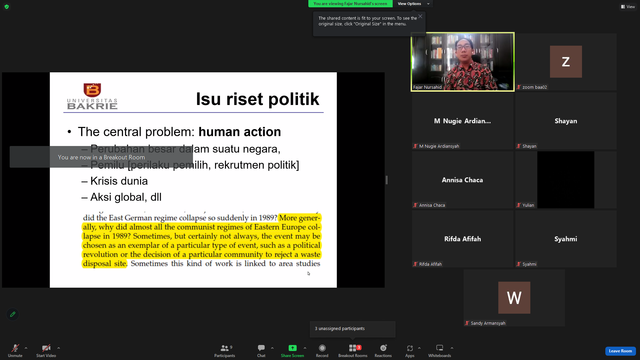Open share screen options arrow
Screen dimensions: 640x360
tap(305, 348)
